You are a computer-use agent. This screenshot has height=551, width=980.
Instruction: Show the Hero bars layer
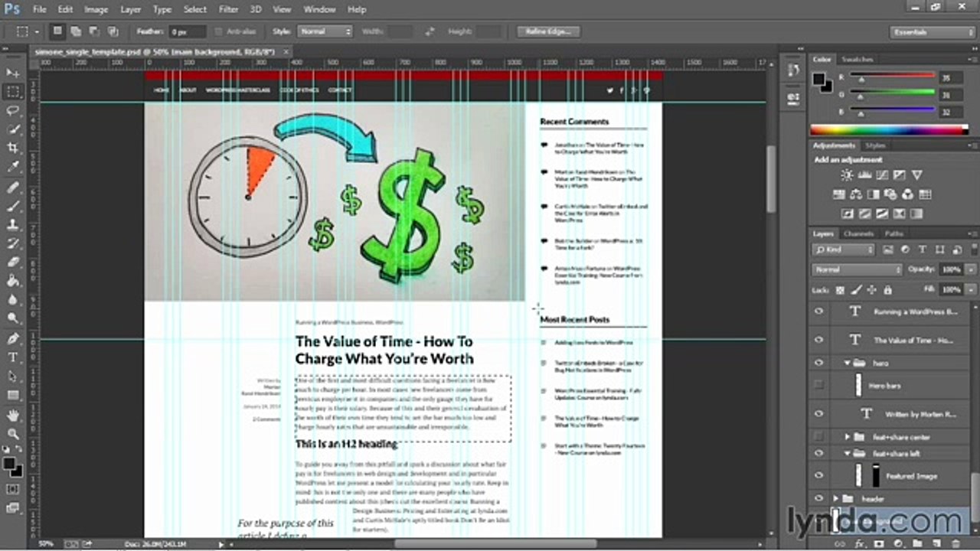tap(819, 386)
